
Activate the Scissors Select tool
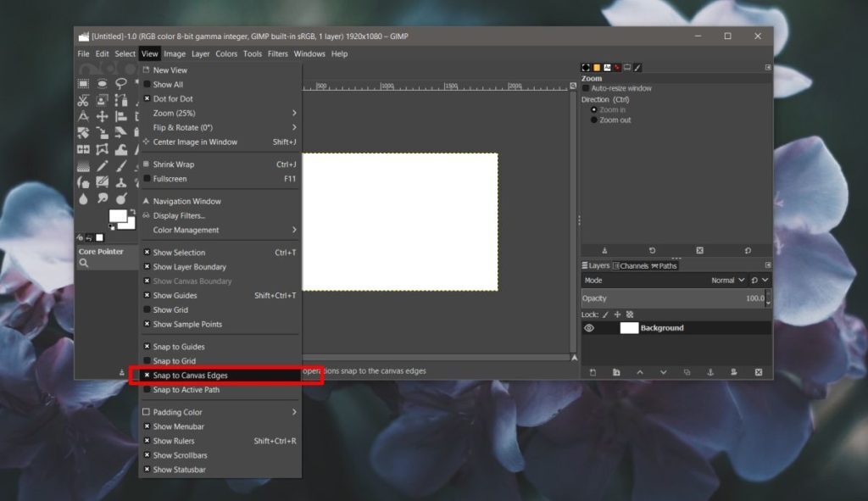[83, 100]
